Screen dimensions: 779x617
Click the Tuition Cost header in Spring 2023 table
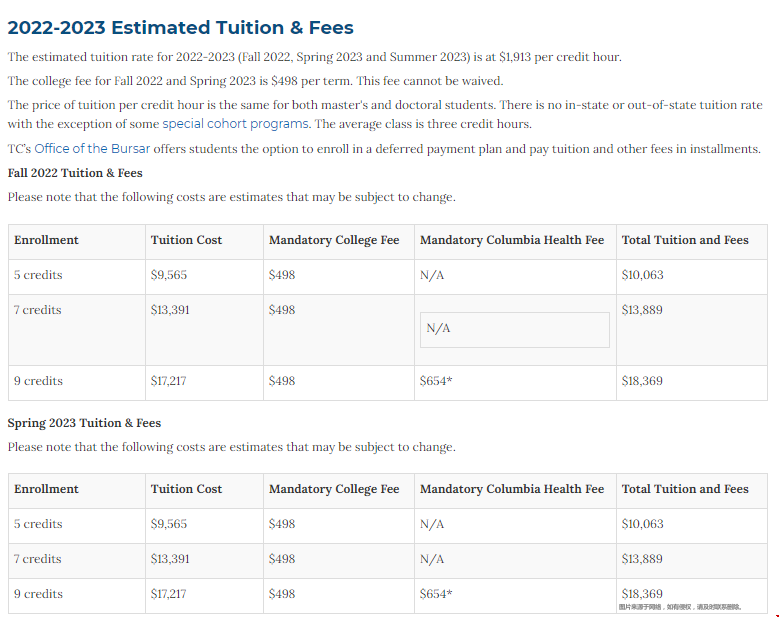tap(186, 489)
